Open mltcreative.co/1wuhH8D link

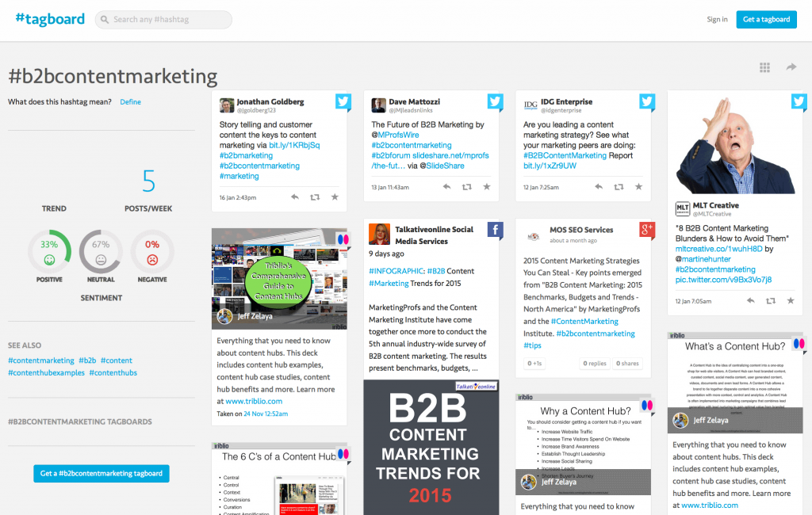coord(718,249)
